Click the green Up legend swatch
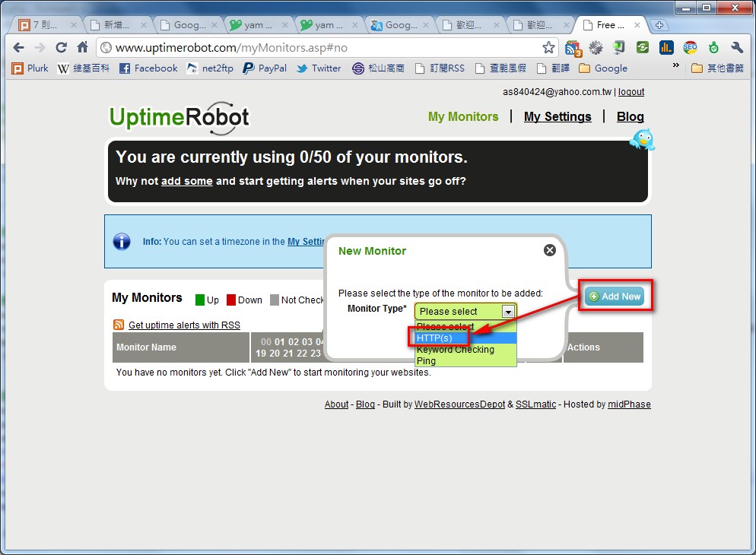Image resolution: width=756 pixels, height=555 pixels. [200, 300]
